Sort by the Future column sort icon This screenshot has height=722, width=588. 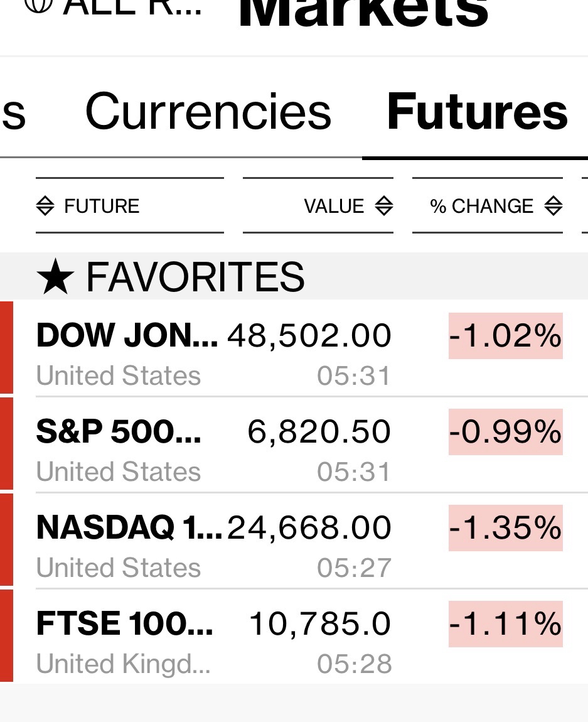pos(45,206)
